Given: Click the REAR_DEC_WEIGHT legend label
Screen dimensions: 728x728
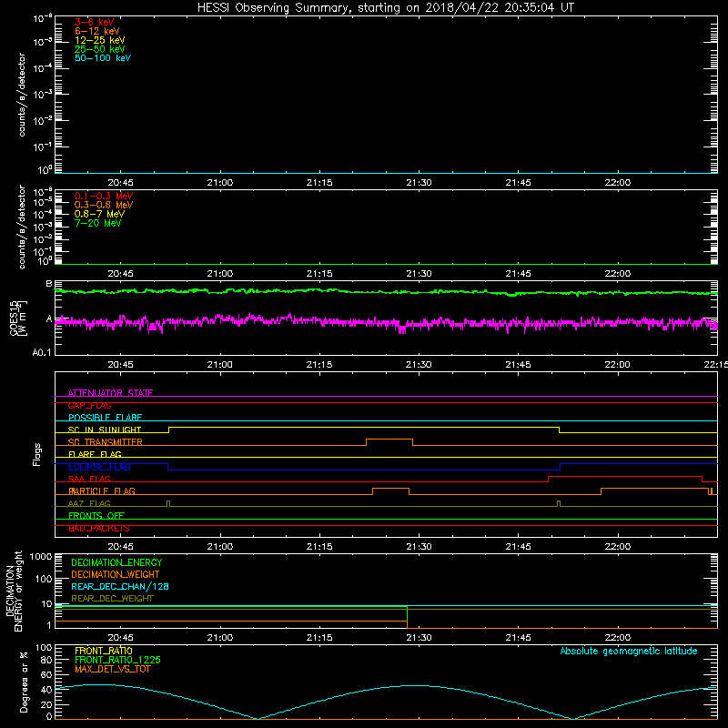Looking at the screenshot, I should point(112,599).
